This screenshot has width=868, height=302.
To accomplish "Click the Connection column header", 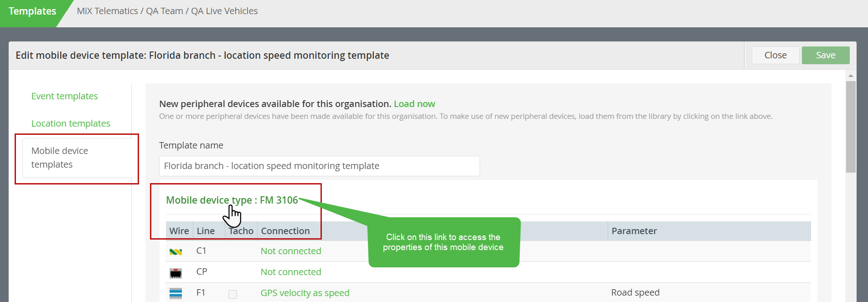I will [x=285, y=231].
